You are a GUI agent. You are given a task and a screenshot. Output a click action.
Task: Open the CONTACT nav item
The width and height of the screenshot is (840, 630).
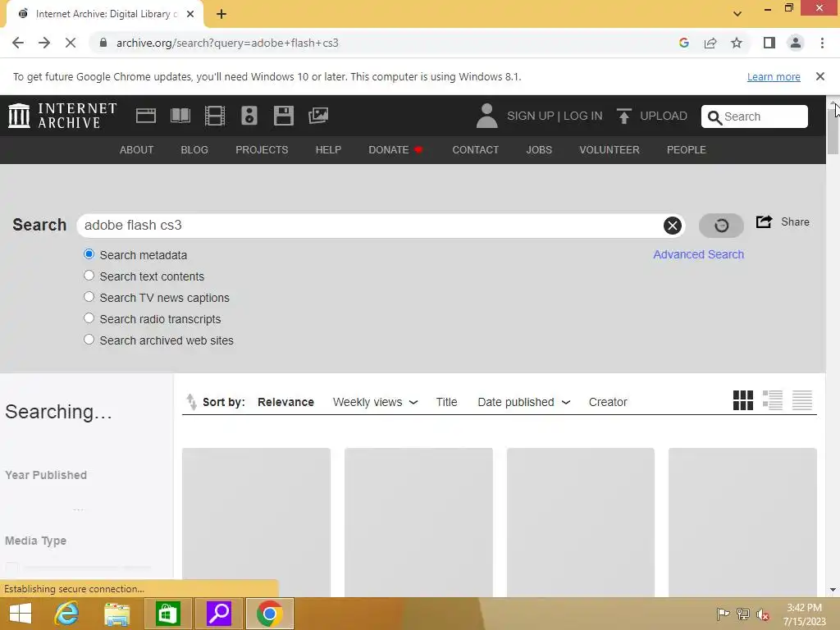(475, 150)
